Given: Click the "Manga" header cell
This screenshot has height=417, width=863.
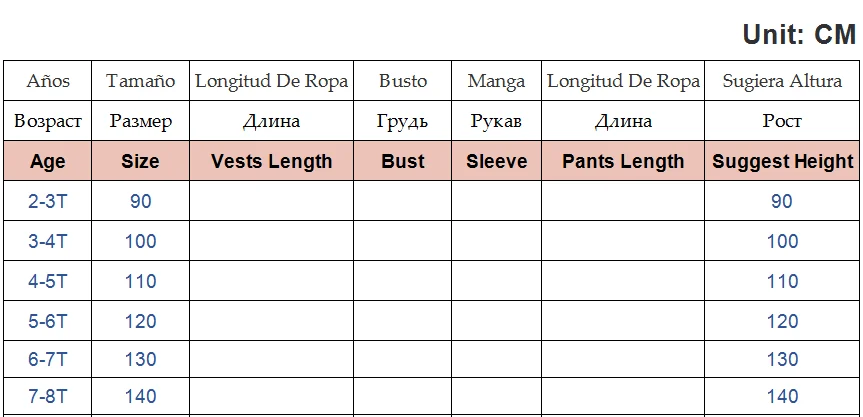Looking at the screenshot, I should point(496,82).
